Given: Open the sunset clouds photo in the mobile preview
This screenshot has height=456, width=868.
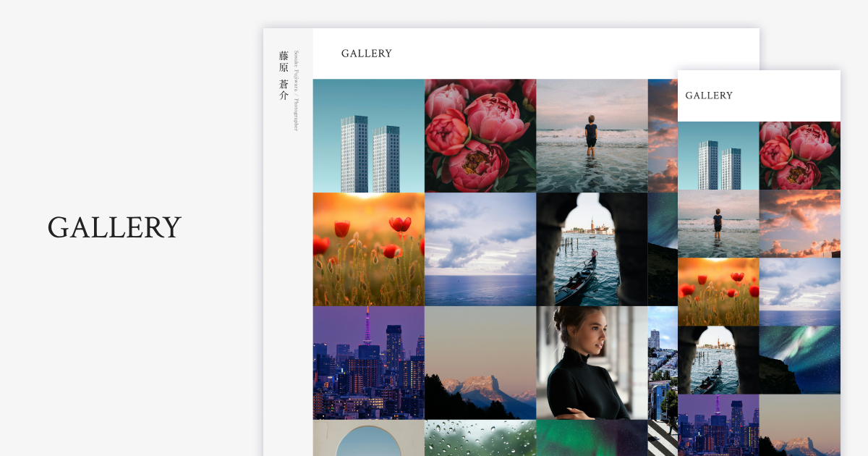Looking at the screenshot, I should coord(800,224).
